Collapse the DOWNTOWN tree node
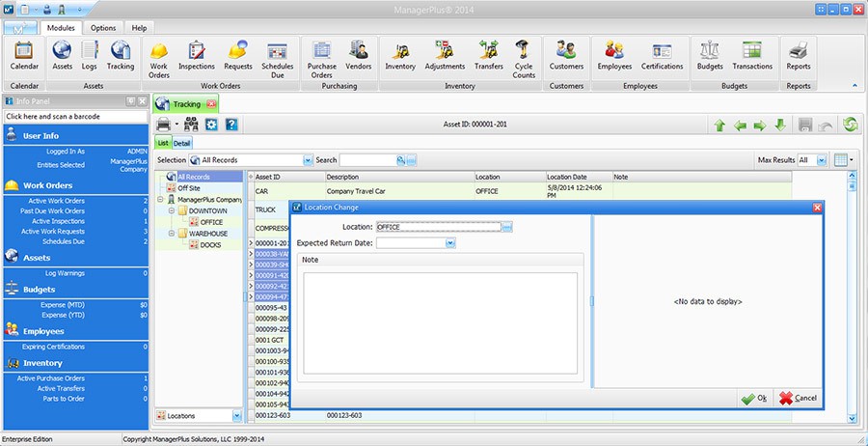The height and width of the screenshot is (446, 868). [x=171, y=210]
